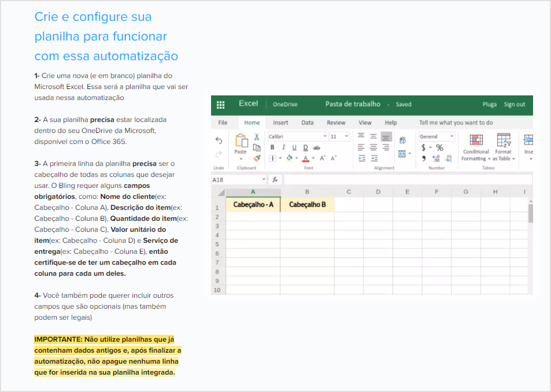Click Decrease Decimal icon
Image resolution: width=551 pixels, height=392 pixels.
(x=448, y=158)
